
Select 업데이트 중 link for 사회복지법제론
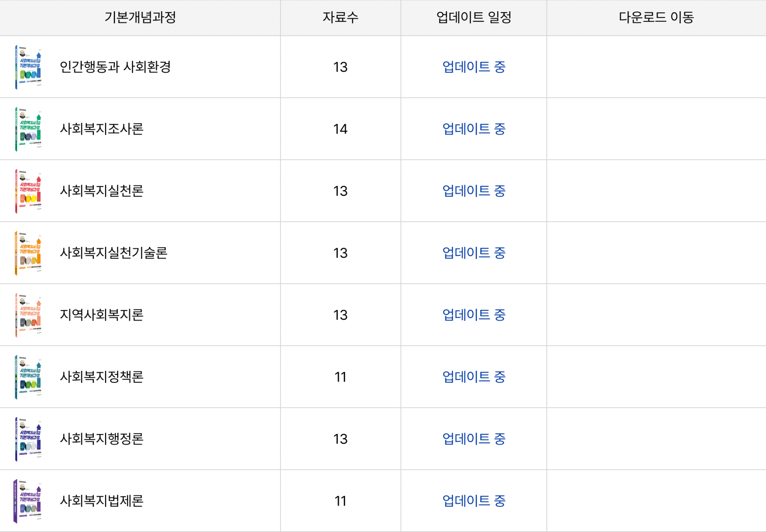474,501
